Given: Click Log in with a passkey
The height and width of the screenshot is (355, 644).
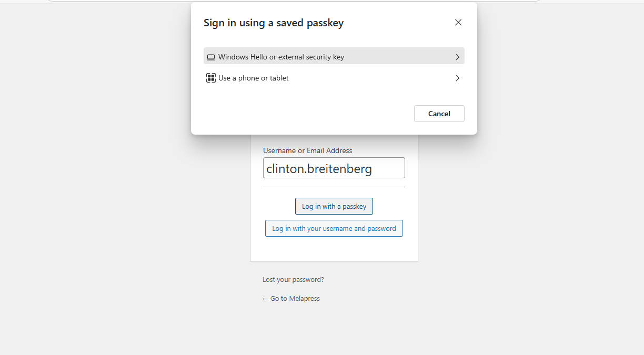Looking at the screenshot, I should [334, 206].
